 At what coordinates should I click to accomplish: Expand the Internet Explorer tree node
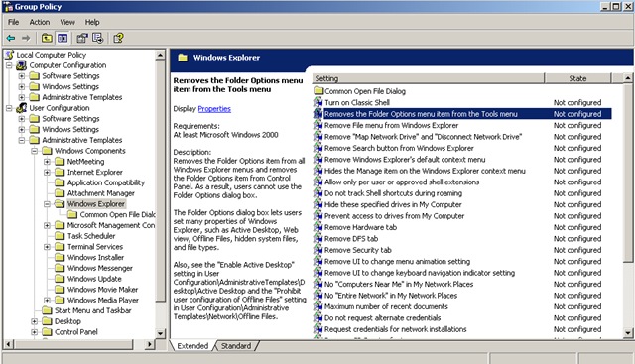coord(47,172)
